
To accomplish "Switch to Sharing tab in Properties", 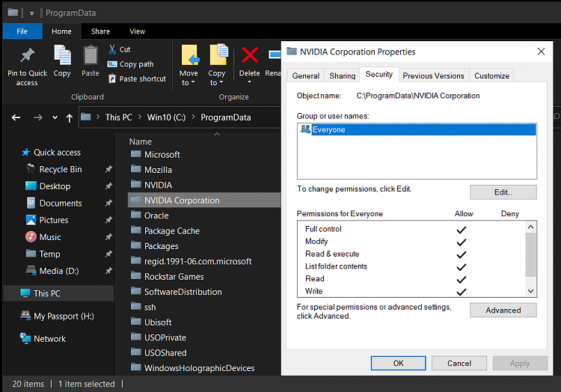I will [343, 76].
